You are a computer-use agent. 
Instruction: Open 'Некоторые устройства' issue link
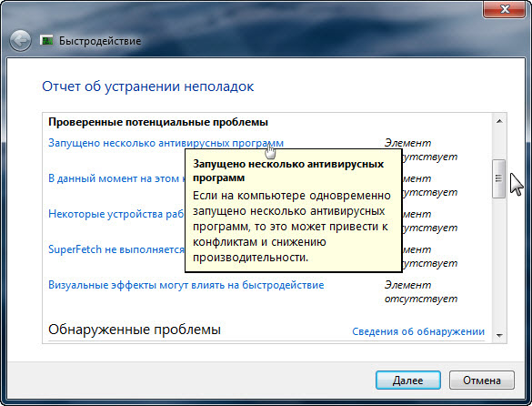[x=116, y=214]
